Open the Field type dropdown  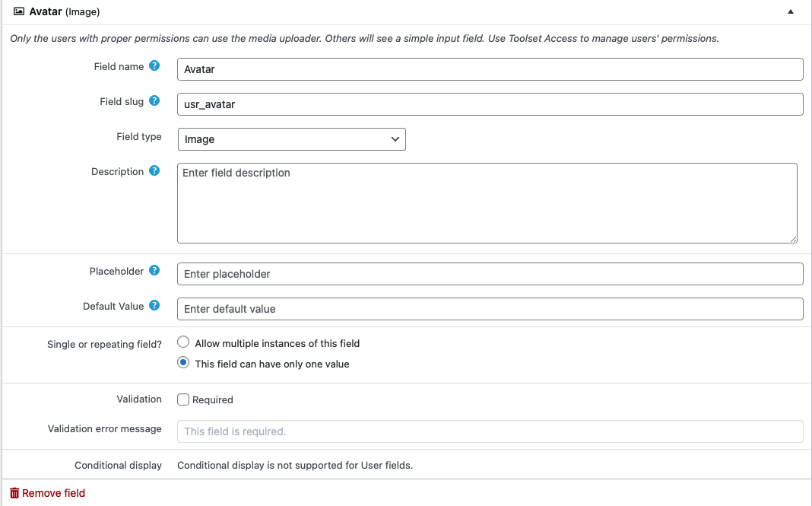(x=291, y=139)
